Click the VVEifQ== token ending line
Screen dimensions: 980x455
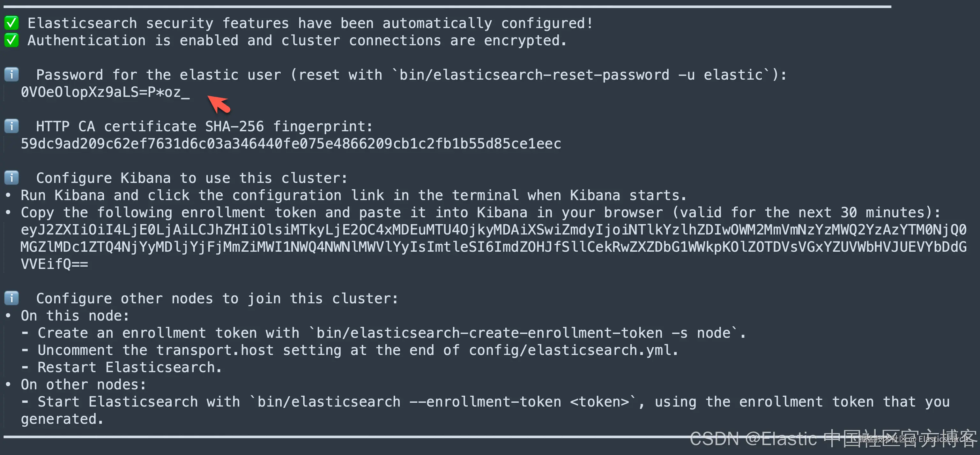[x=54, y=264]
